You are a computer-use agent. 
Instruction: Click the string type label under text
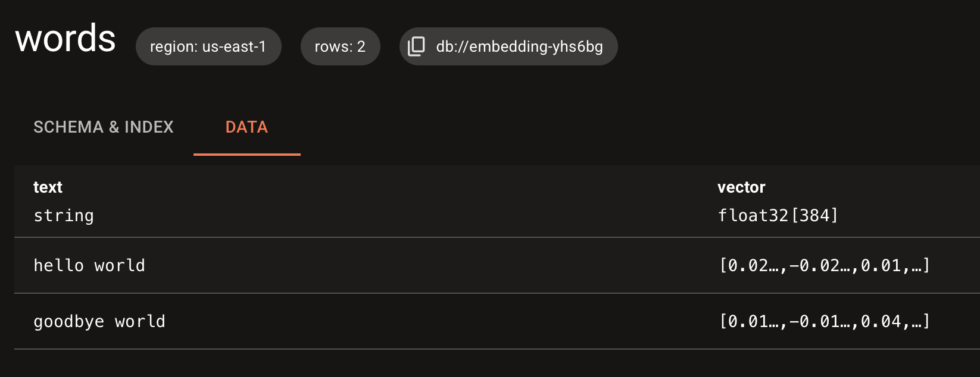pos(63,215)
